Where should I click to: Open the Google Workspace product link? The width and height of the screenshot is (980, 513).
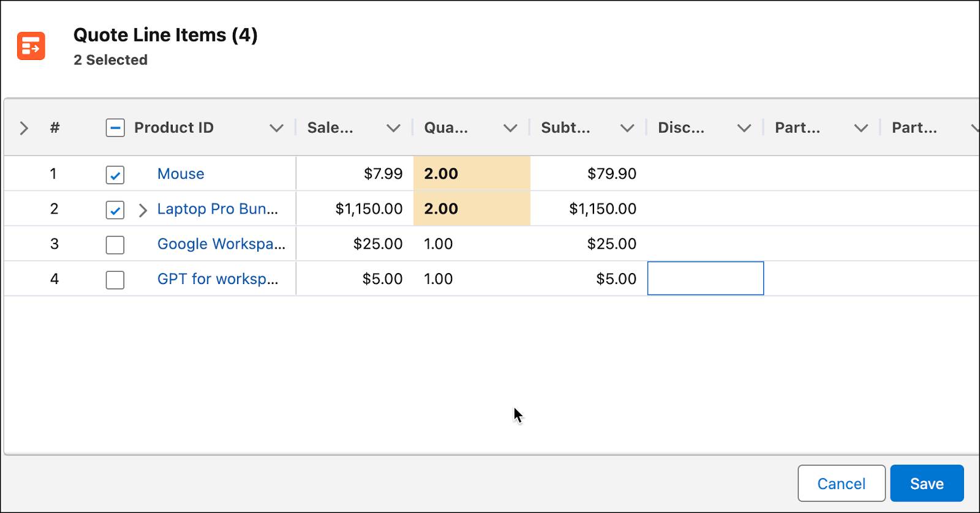click(221, 244)
